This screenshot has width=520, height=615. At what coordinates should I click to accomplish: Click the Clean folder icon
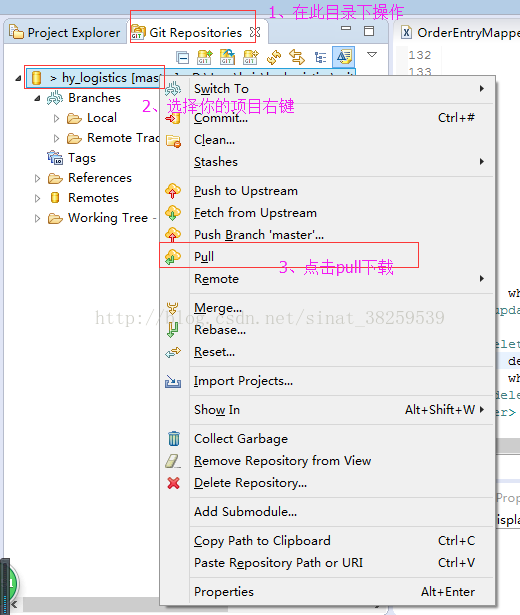173,140
